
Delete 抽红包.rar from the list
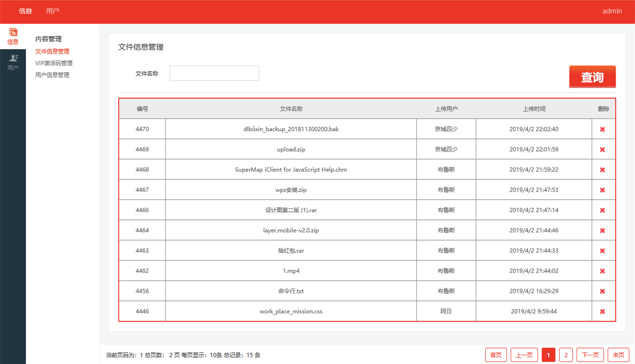[x=602, y=251]
